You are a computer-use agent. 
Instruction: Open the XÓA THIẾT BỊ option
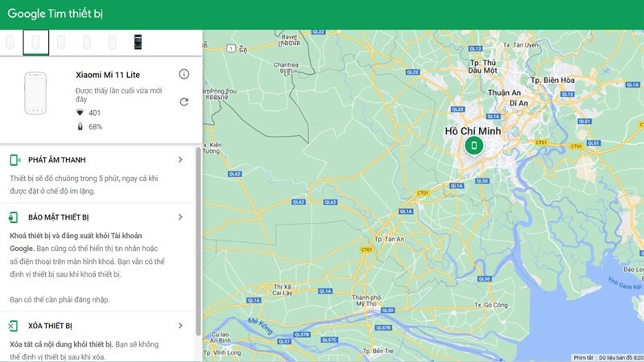[50, 326]
